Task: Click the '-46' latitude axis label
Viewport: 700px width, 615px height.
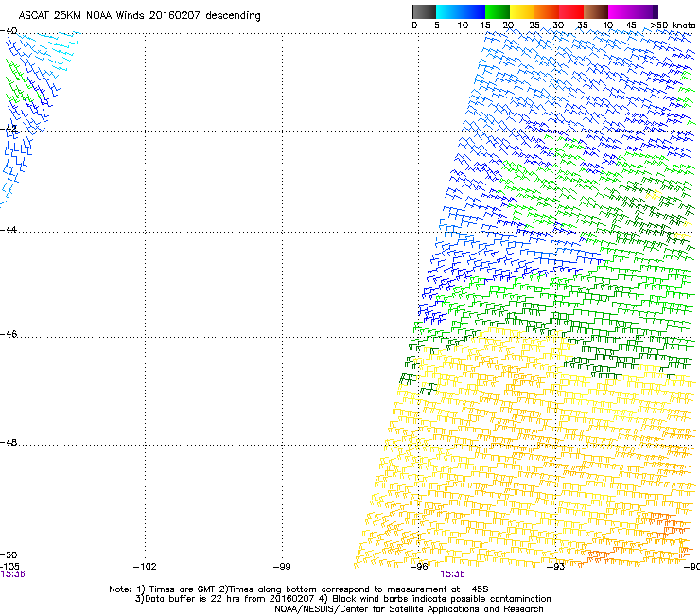Action: pyautogui.click(x=9, y=334)
